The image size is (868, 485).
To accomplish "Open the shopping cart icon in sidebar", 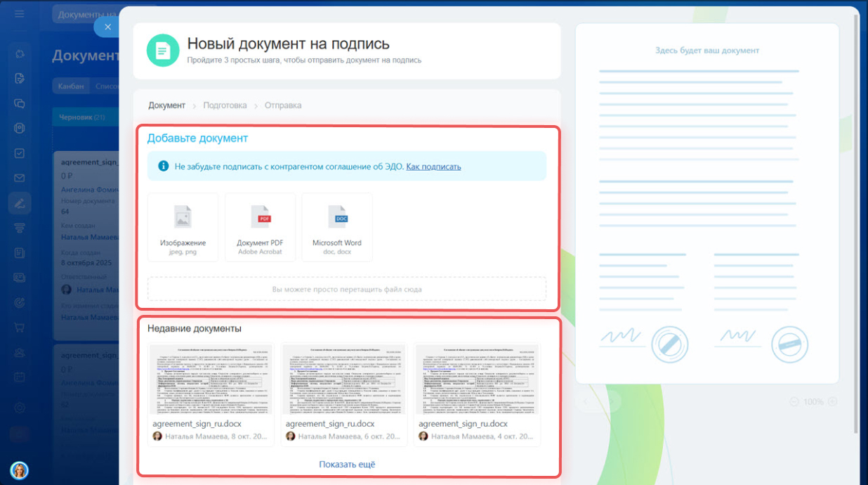I will click(20, 328).
